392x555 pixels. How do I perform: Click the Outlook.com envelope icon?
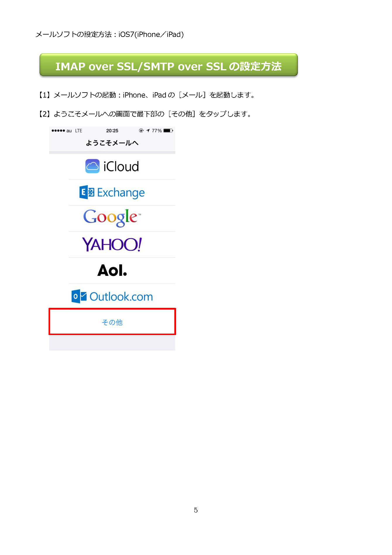[x=79, y=296]
